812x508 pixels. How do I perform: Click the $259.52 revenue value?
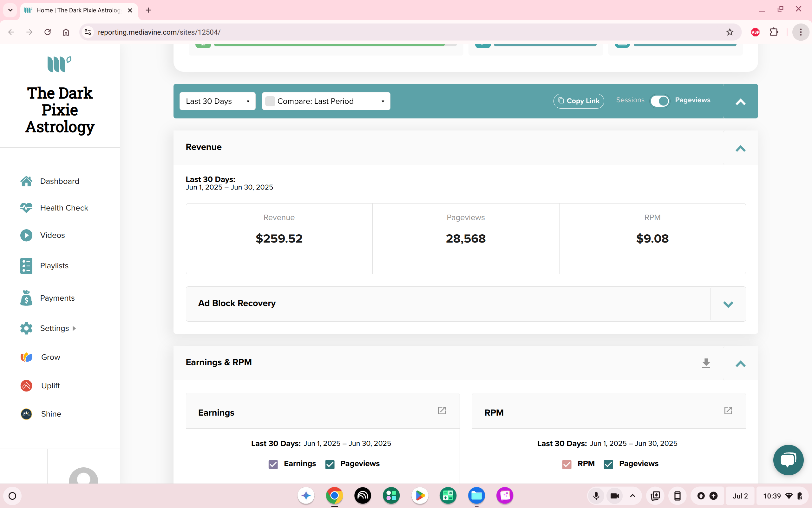pyautogui.click(x=279, y=238)
